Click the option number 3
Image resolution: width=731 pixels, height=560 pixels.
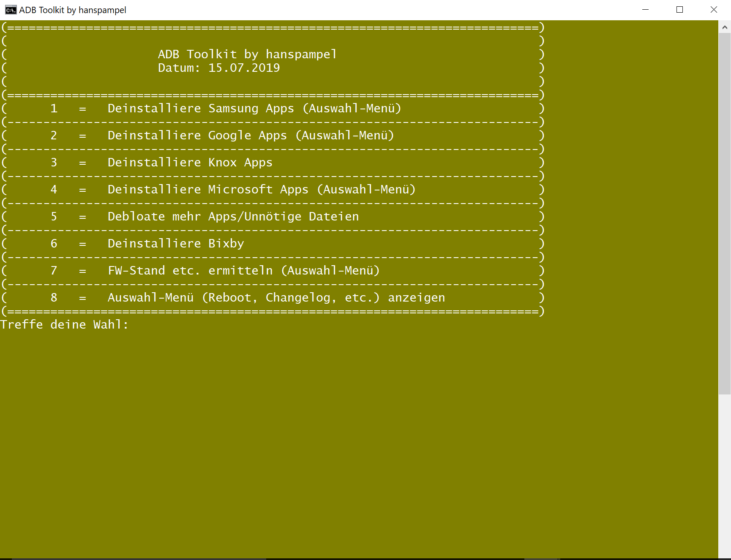pyautogui.click(x=54, y=163)
